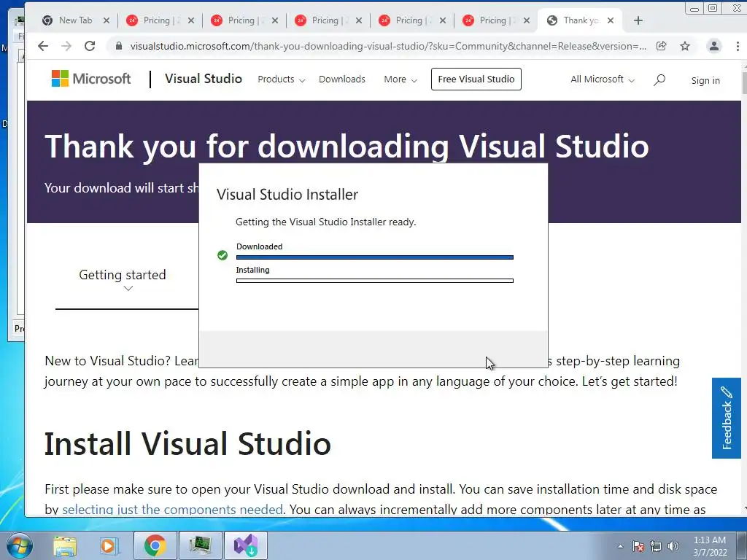The image size is (747, 560).
Task: Click the Downloaded progress bar
Action: 374,257
